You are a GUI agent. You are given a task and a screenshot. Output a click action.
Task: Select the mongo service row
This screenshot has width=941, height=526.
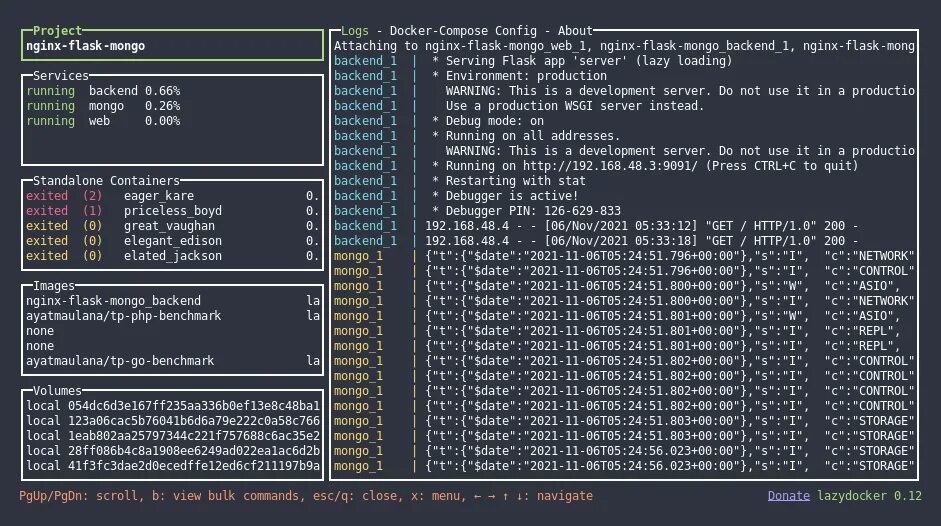172,106
